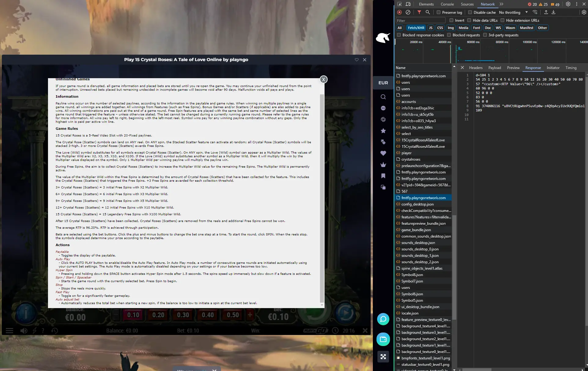Check the Invert filter checkbox
Image resolution: width=588 pixels, height=371 pixels.
tap(451, 20)
